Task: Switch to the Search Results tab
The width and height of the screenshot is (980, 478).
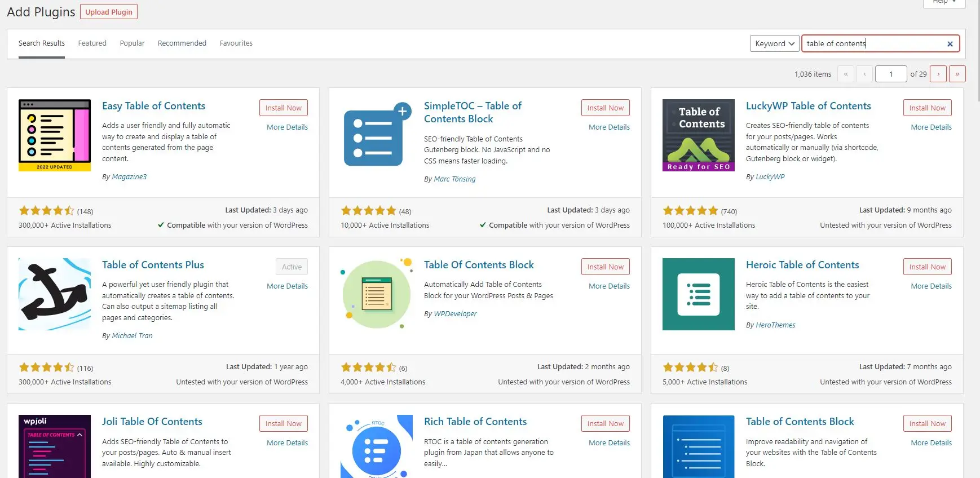Action: [x=42, y=43]
